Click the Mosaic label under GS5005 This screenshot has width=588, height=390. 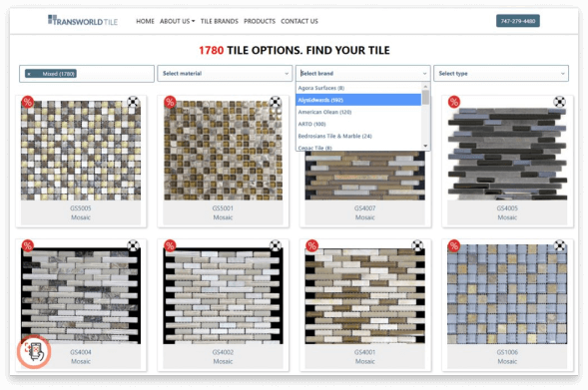coord(81,217)
